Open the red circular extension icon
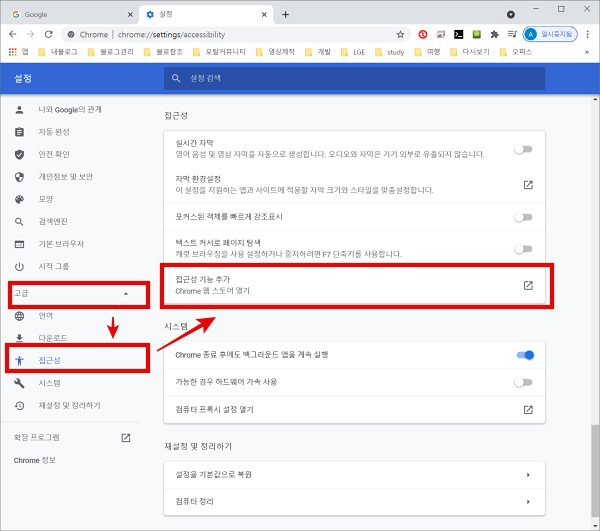The height and width of the screenshot is (531, 600). 422,34
